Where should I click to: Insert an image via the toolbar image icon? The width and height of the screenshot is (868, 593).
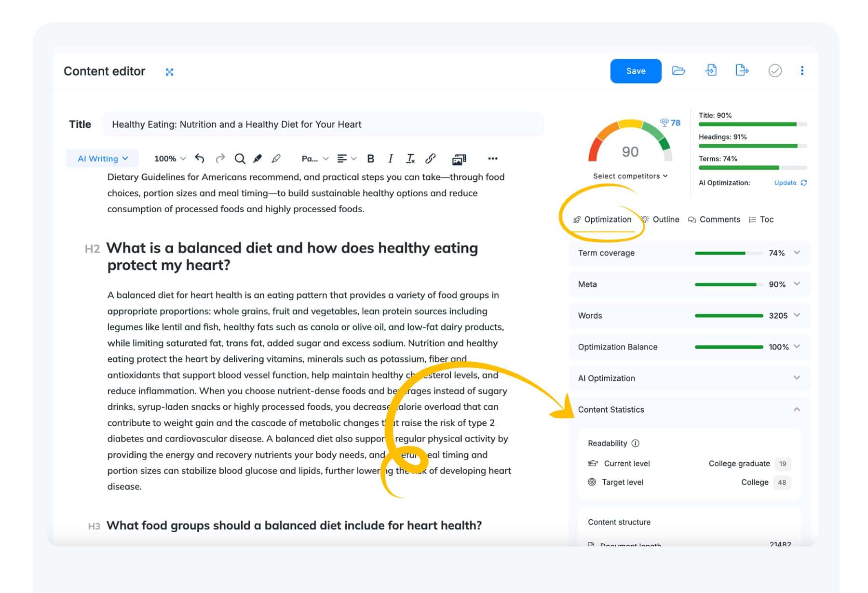pos(459,159)
